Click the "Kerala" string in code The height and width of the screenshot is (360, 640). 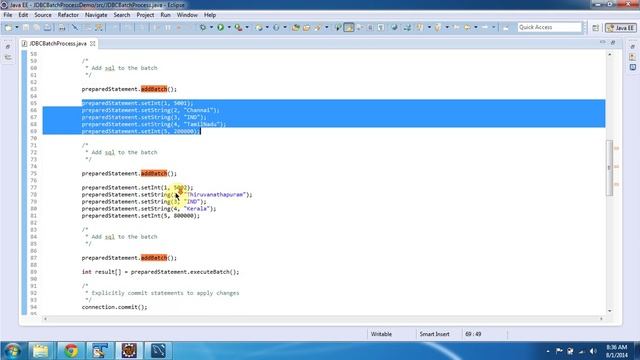(x=197, y=209)
